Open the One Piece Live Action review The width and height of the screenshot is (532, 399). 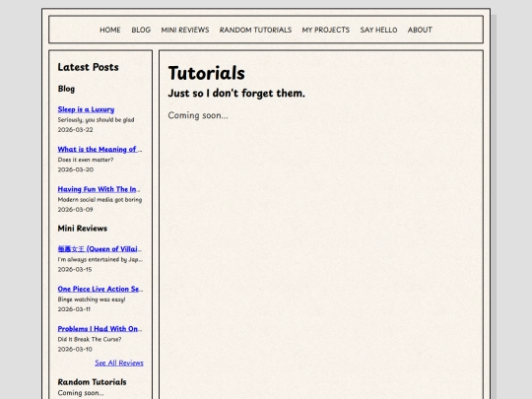tap(100, 289)
